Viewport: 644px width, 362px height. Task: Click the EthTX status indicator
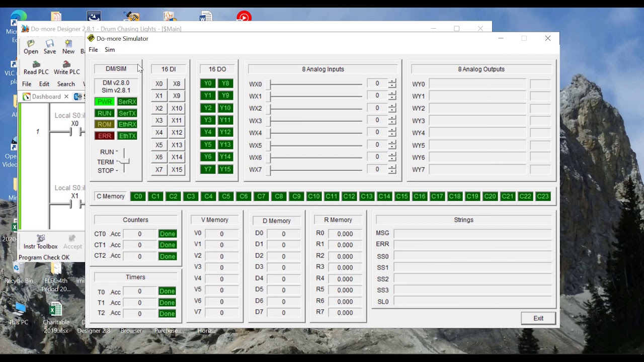coord(127,136)
